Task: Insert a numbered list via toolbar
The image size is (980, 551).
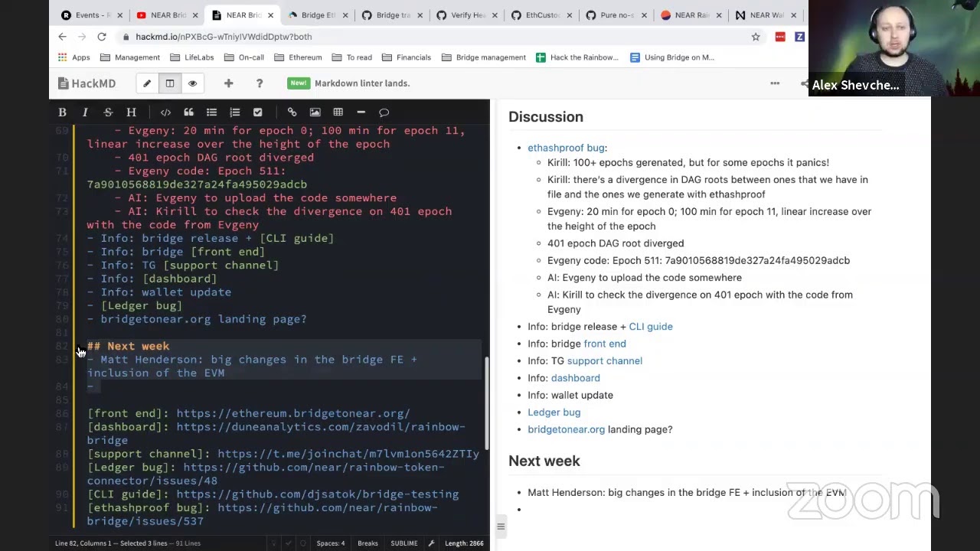Action: (234, 112)
